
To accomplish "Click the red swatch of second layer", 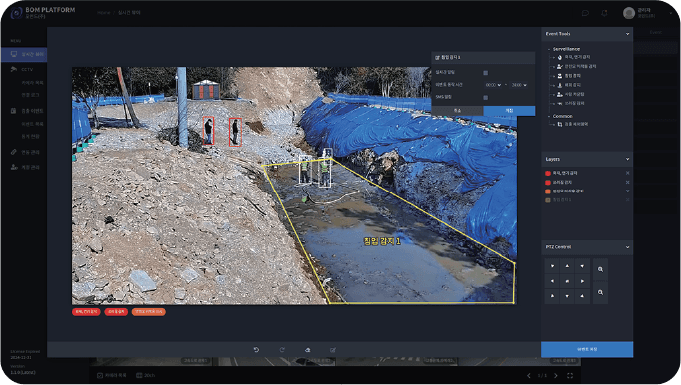I will tap(548, 183).
